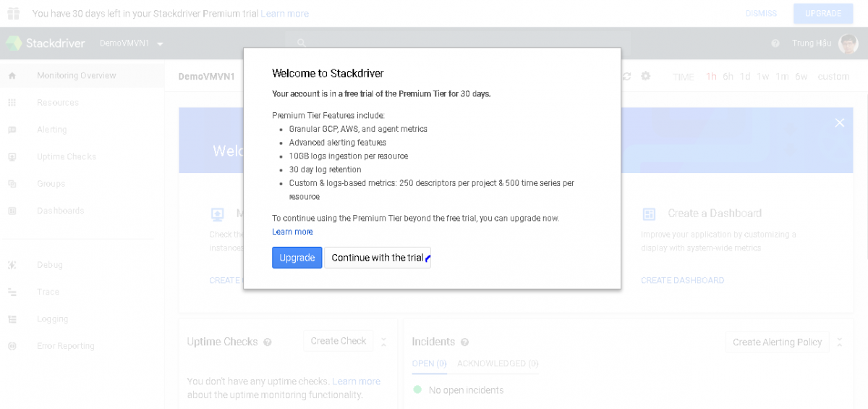Open the DemoVMVN1 project dropdown
Viewport: 868px width, 409px height.
160,44
